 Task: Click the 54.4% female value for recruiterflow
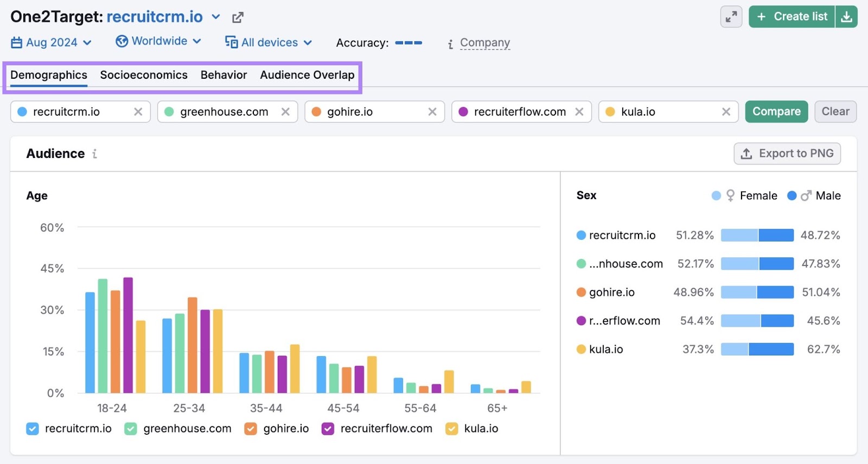point(697,321)
